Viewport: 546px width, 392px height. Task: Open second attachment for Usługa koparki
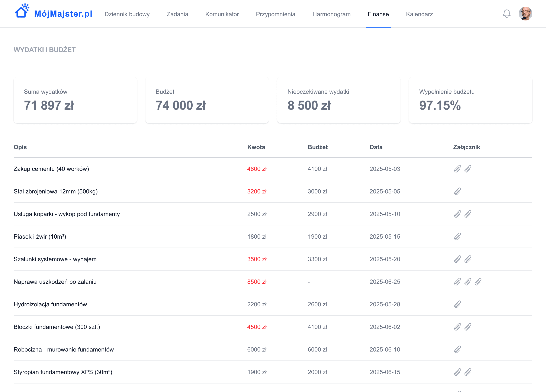pyautogui.click(x=468, y=214)
